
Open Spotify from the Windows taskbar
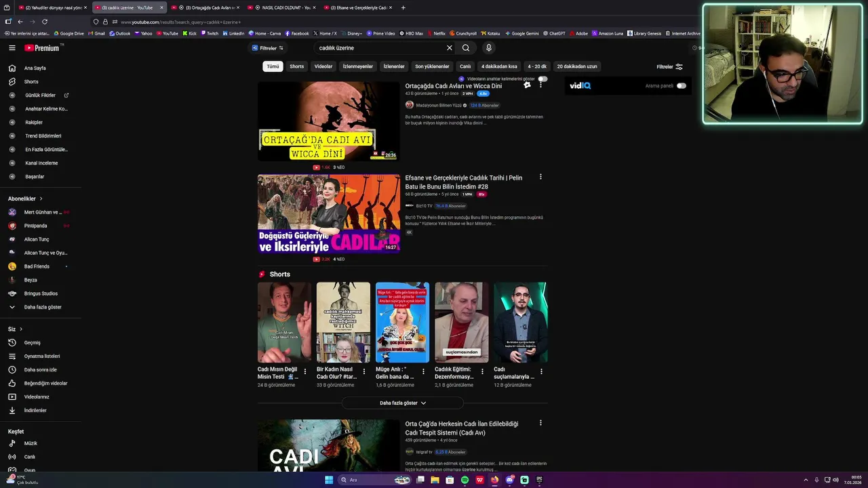465,480
